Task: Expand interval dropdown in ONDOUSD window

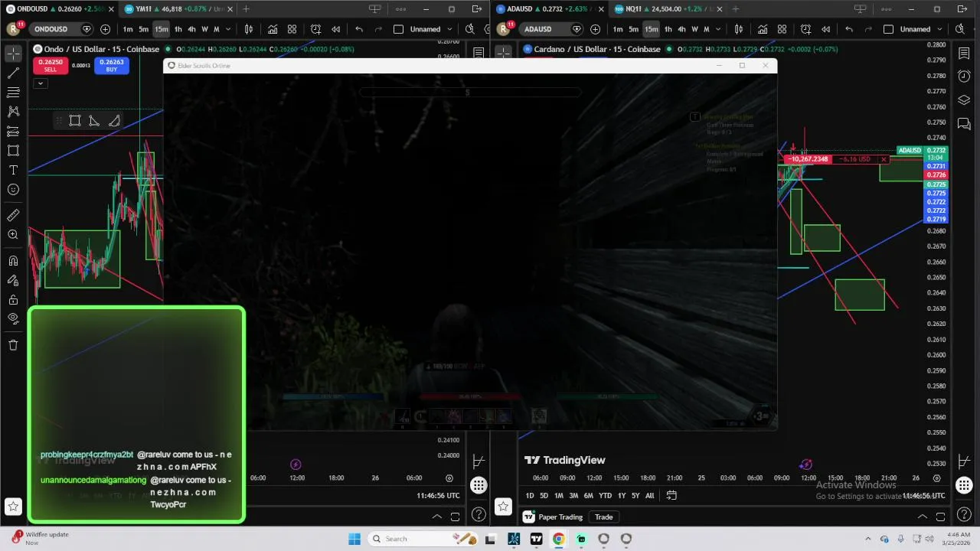Action: pyautogui.click(x=228, y=29)
